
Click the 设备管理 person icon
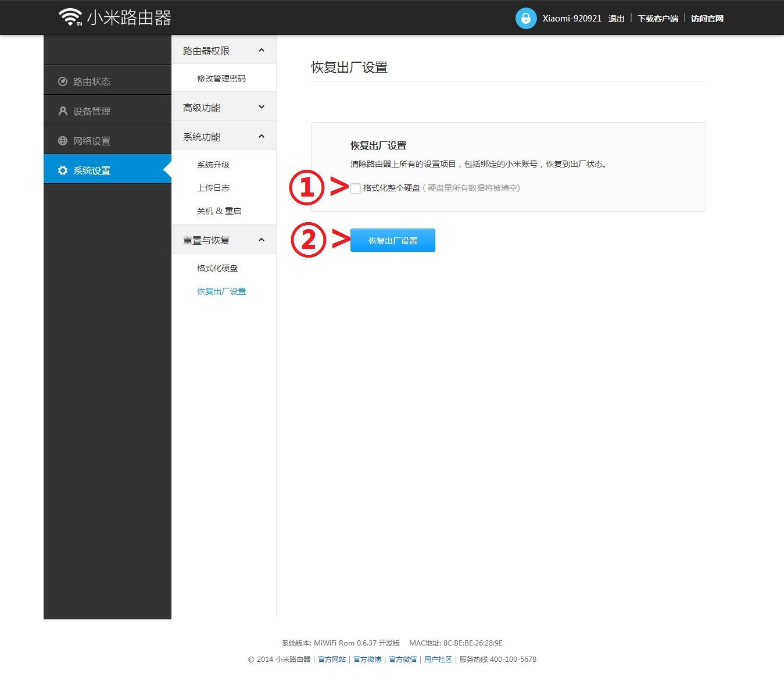click(63, 111)
